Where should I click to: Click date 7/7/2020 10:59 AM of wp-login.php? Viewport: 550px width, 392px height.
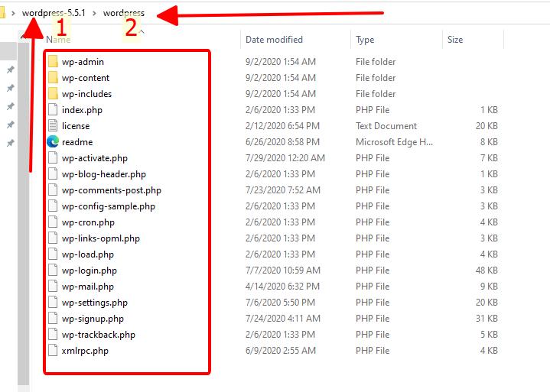283,270
